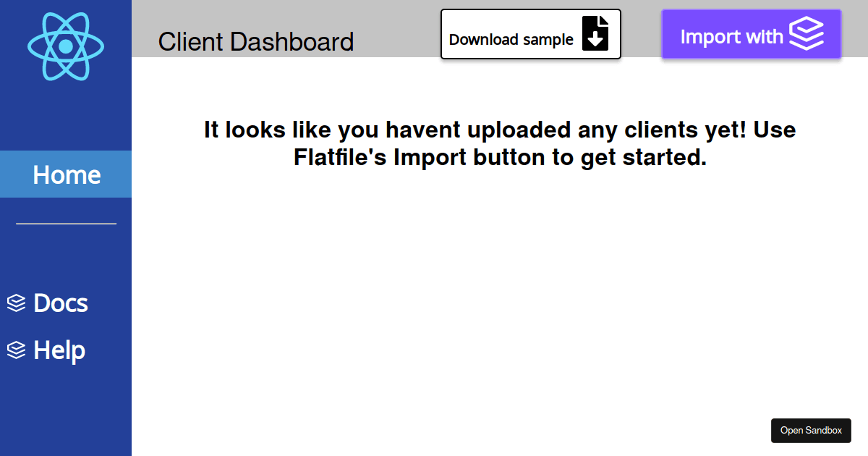Viewport: 868px width, 456px height.
Task: Click the "Flatfile's Import button" message line
Action: tap(499, 157)
